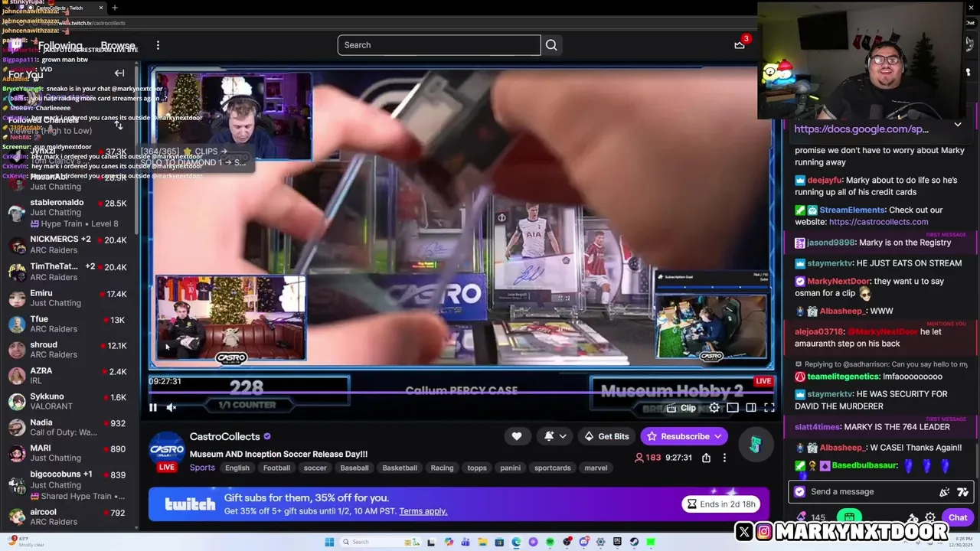Open Windows Start menu
The width and height of the screenshot is (980, 551).
(329, 542)
